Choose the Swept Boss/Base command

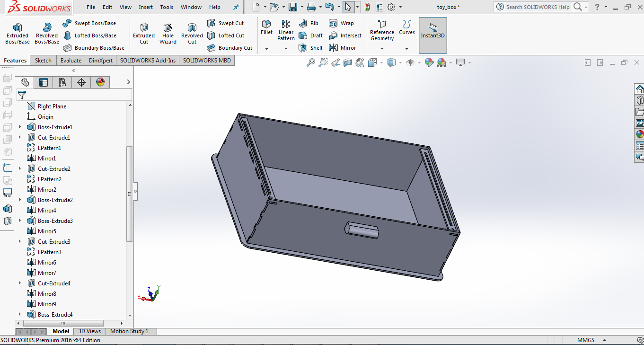89,23
